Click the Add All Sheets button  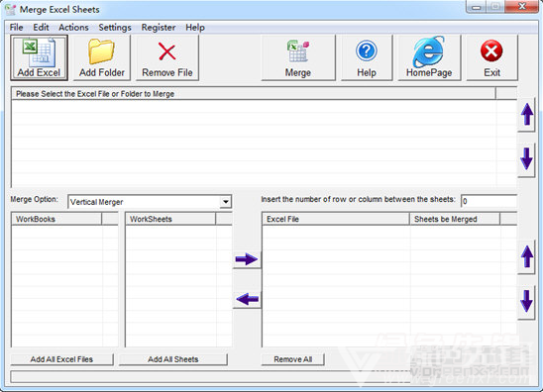click(x=172, y=359)
